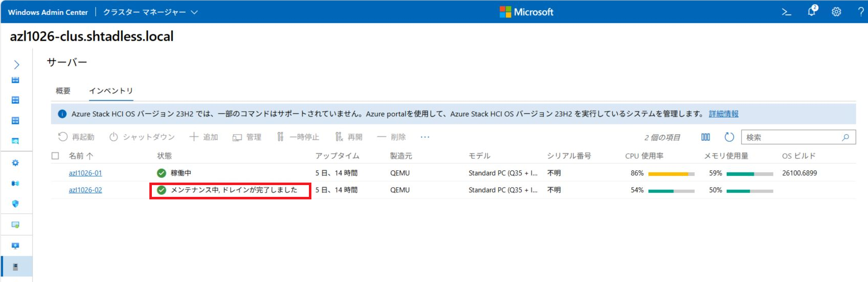
Task: Refresh the server list
Action: 729,137
